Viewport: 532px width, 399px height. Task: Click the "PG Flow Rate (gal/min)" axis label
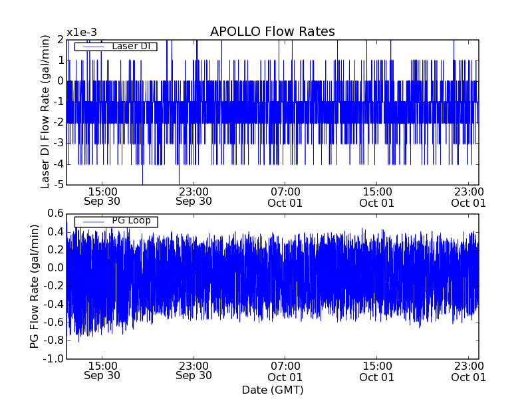tap(35, 287)
